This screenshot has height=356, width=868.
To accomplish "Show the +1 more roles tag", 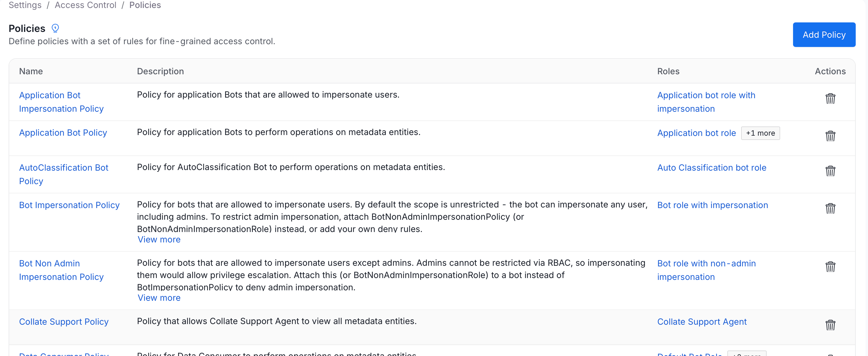I will click(x=760, y=133).
